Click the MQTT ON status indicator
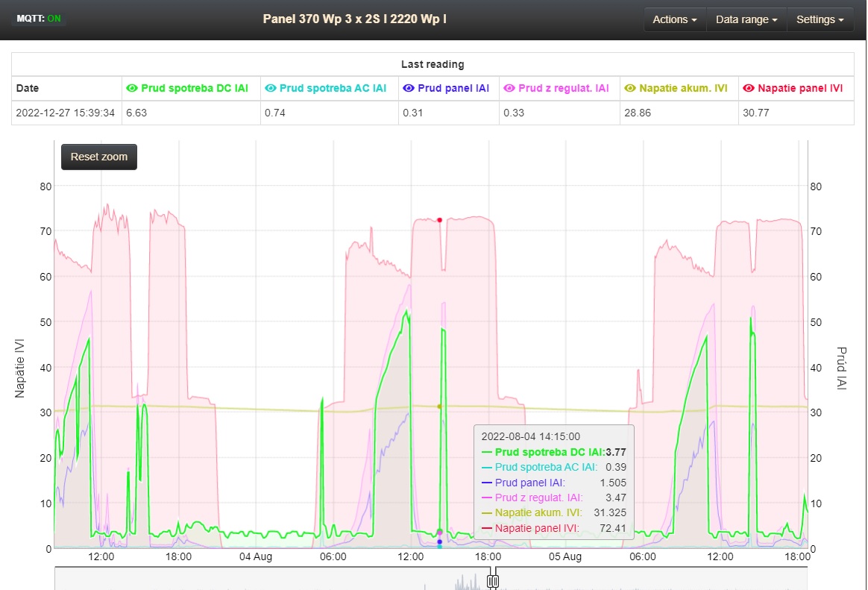This screenshot has height=590, width=868. [39, 19]
